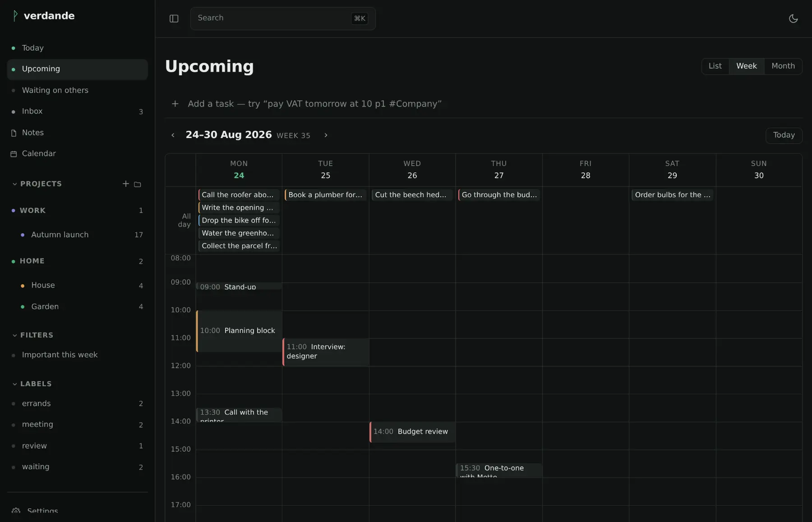Collapse the FILTERS section
This screenshot has height=522, width=812.
point(33,335)
